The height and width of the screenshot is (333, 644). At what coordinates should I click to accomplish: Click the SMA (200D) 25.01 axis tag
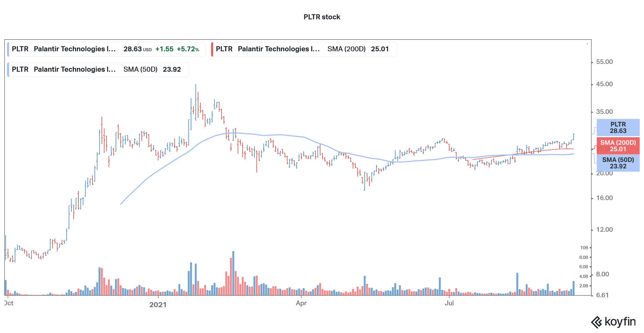[618, 146]
